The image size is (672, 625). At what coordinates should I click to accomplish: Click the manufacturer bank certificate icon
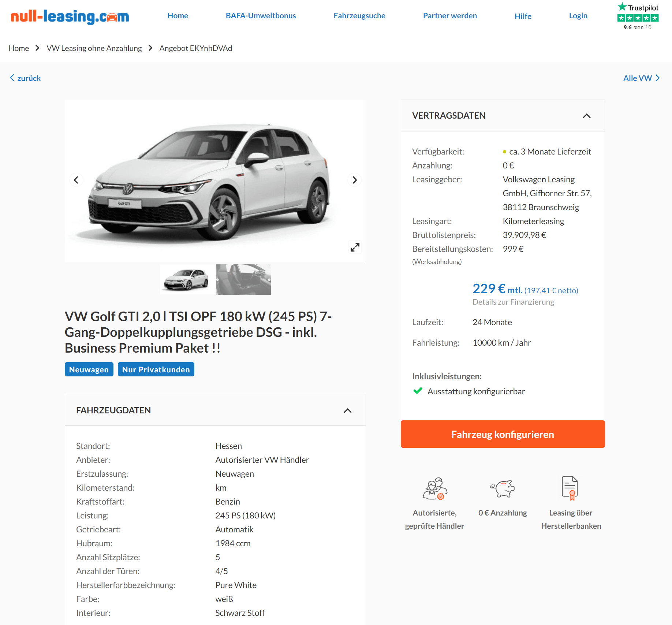point(570,488)
